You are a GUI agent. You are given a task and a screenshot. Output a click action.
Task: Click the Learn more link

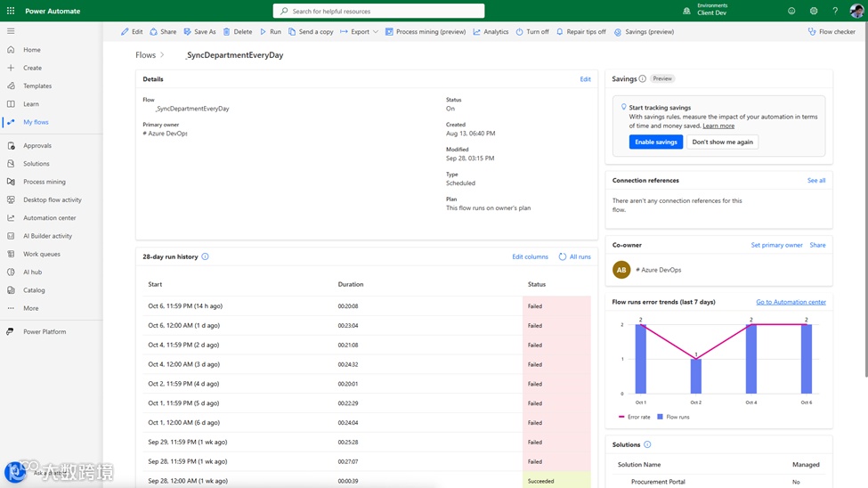coord(718,126)
